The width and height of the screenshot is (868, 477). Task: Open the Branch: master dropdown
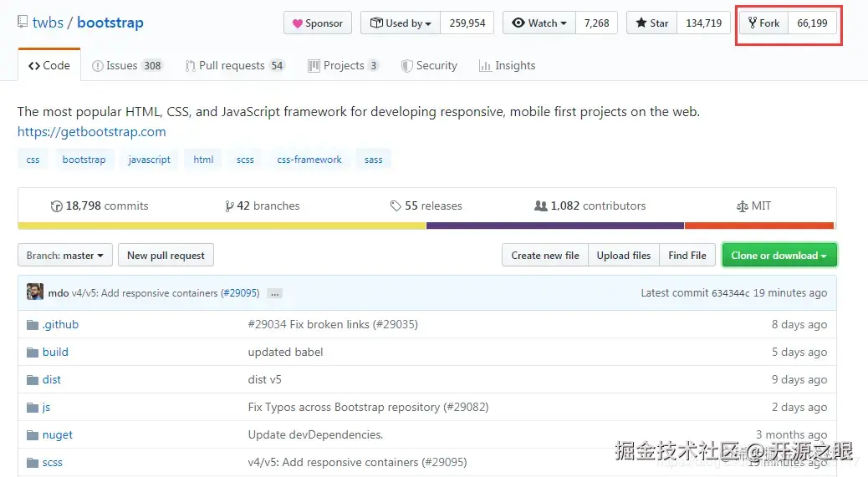click(65, 256)
